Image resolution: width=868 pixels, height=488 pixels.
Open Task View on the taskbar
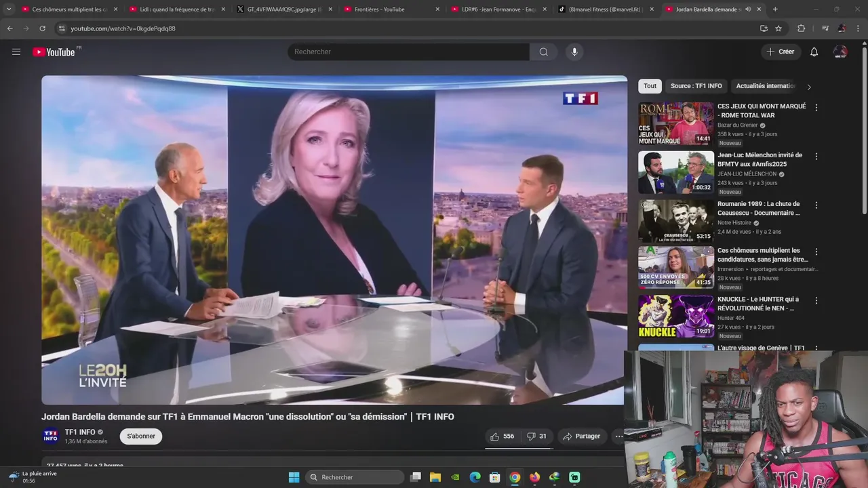pyautogui.click(x=416, y=477)
